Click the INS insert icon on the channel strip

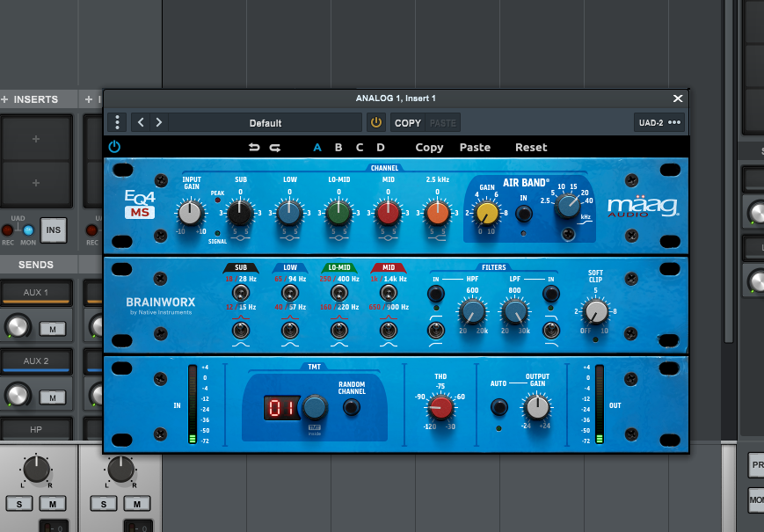click(x=53, y=230)
